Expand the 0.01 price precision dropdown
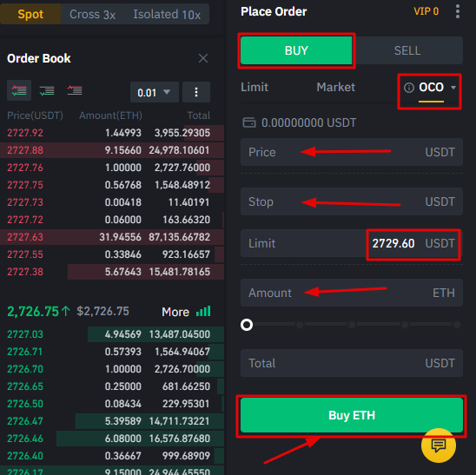This screenshot has height=475, width=476. pyautogui.click(x=155, y=92)
